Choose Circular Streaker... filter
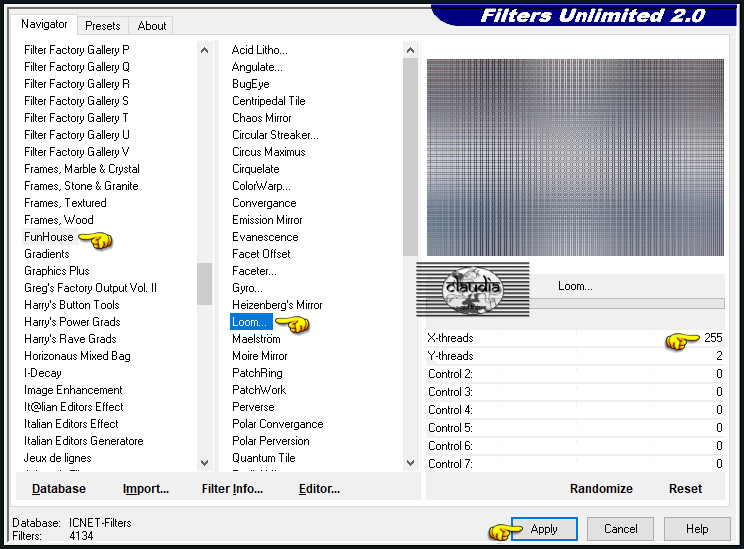The width and height of the screenshot is (744, 549). 275,135
